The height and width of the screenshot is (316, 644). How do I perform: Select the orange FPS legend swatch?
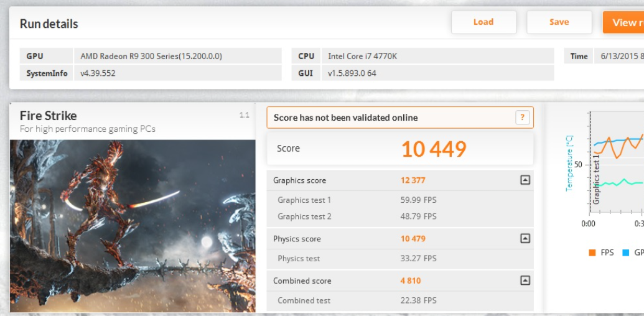point(592,253)
